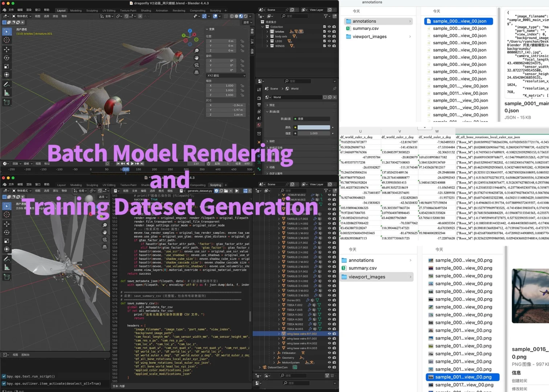This screenshot has height=392, width=549.
Task: Uncheck the LEGS collection checkbox
Action: tap(324, 41)
